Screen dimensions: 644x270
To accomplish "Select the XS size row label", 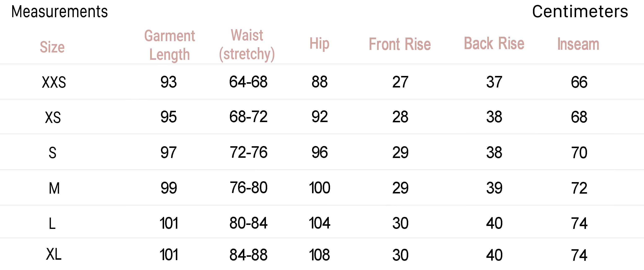I will tap(53, 117).
